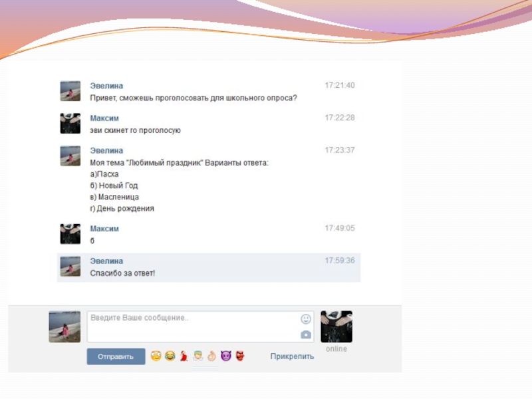Open Эвелина's name on the 17:21:40 message
Viewport: 532px width, 399px height.
(106, 86)
